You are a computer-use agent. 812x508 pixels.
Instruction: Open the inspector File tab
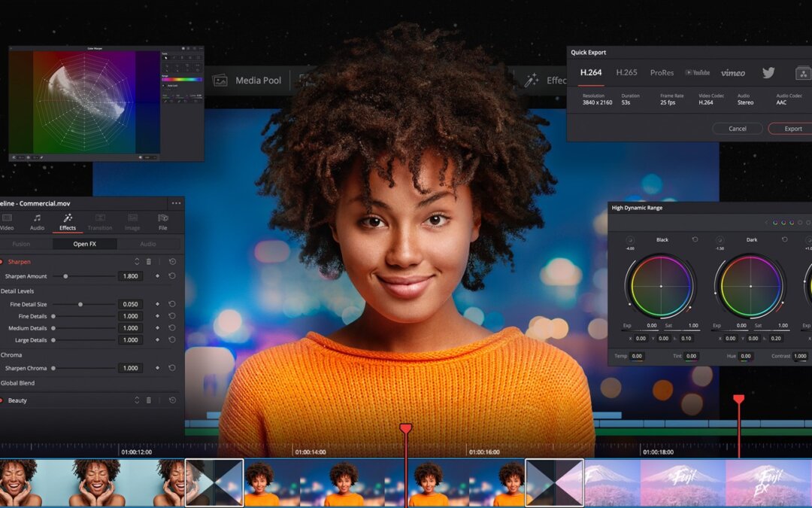pos(162,222)
